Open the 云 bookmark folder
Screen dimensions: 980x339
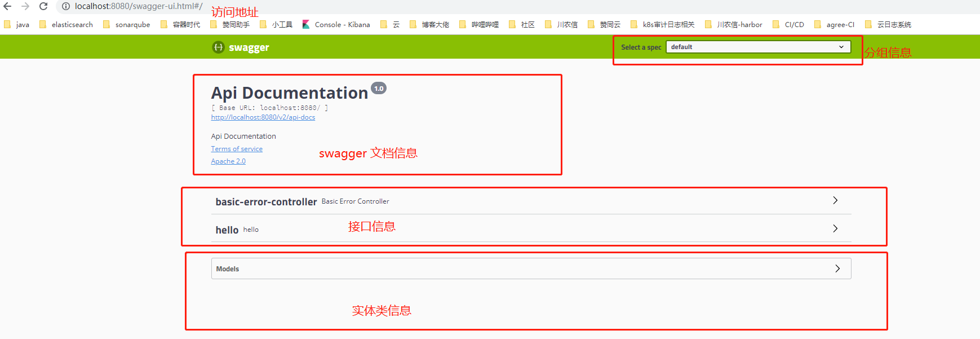390,24
